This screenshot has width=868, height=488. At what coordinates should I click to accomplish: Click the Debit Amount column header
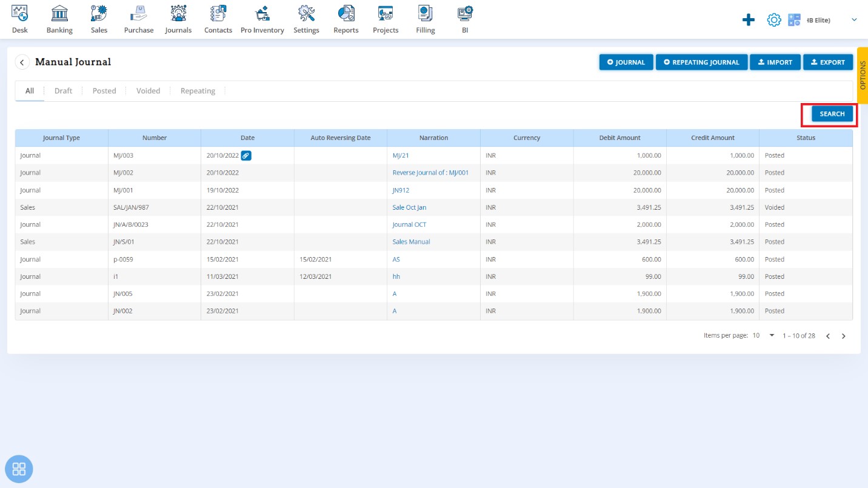[x=619, y=138]
